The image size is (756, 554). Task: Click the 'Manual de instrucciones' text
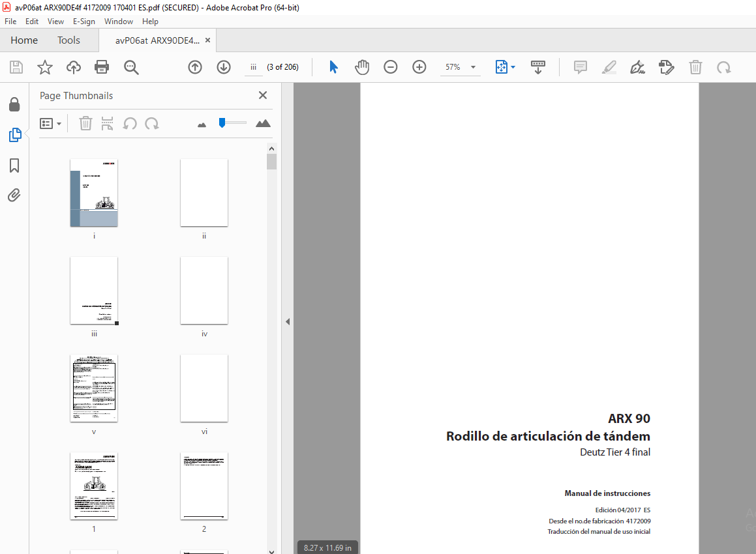607,493
